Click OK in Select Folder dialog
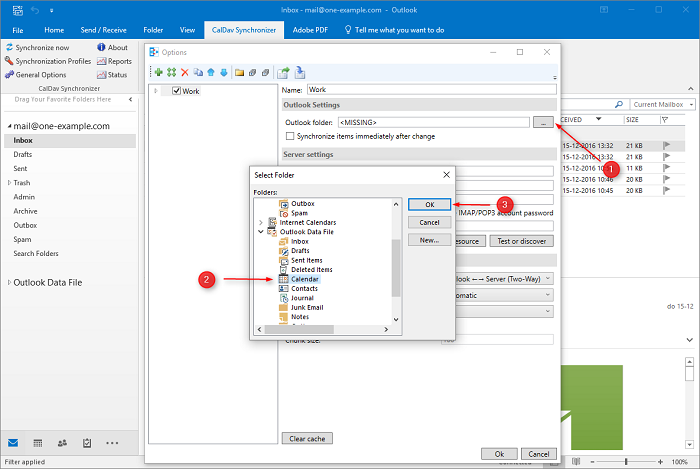Image resolution: width=700 pixels, height=469 pixels. 429,204
